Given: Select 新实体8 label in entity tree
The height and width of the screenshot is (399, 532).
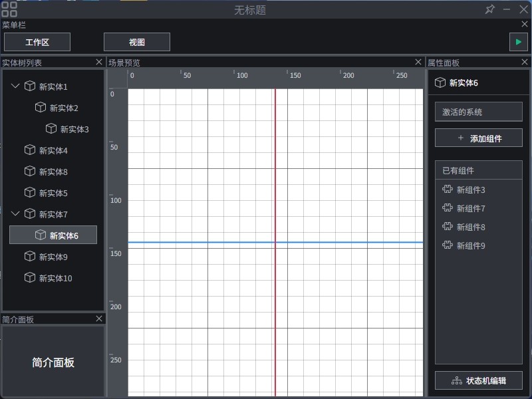Looking at the screenshot, I should point(53,172).
